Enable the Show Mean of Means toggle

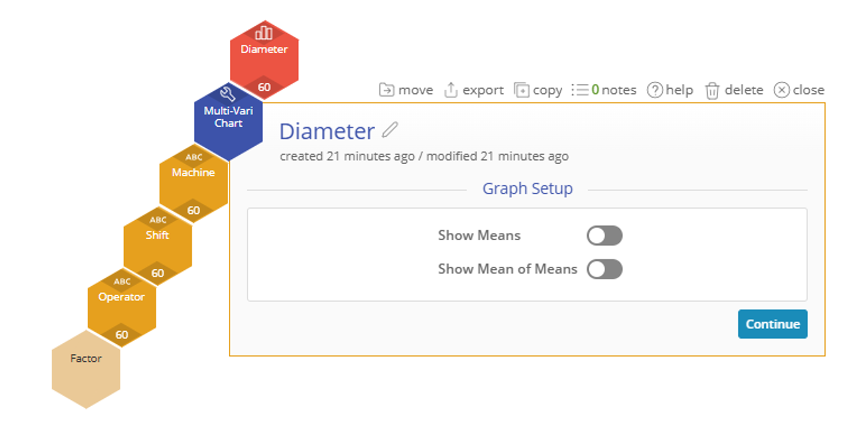click(604, 269)
